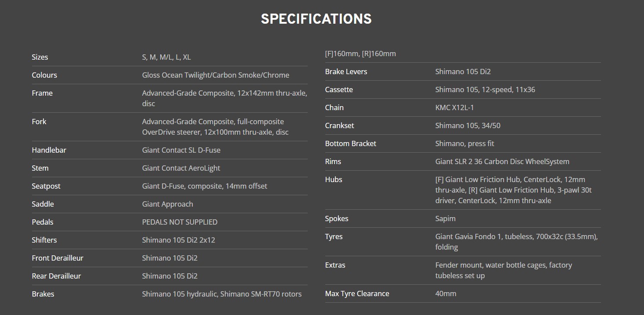This screenshot has width=644, height=315.
Task: Click the Sizes row label
Action: click(40, 57)
